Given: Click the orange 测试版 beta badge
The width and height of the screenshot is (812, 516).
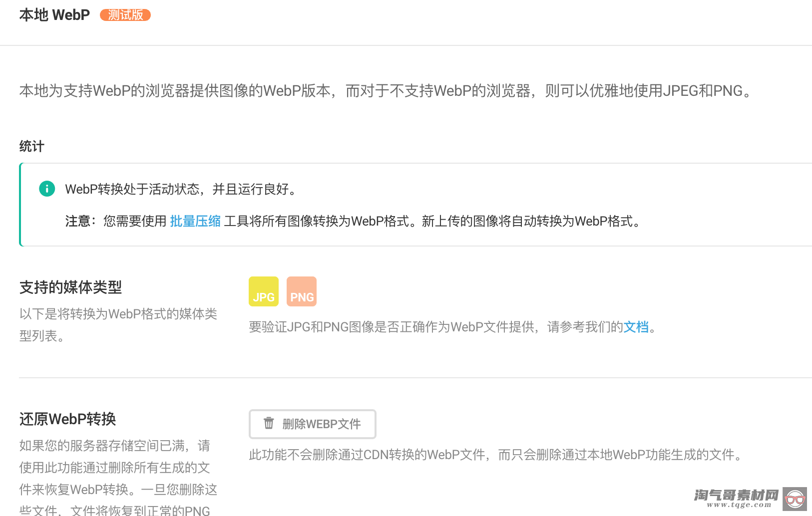Looking at the screenshot, I should click(125, 15).
